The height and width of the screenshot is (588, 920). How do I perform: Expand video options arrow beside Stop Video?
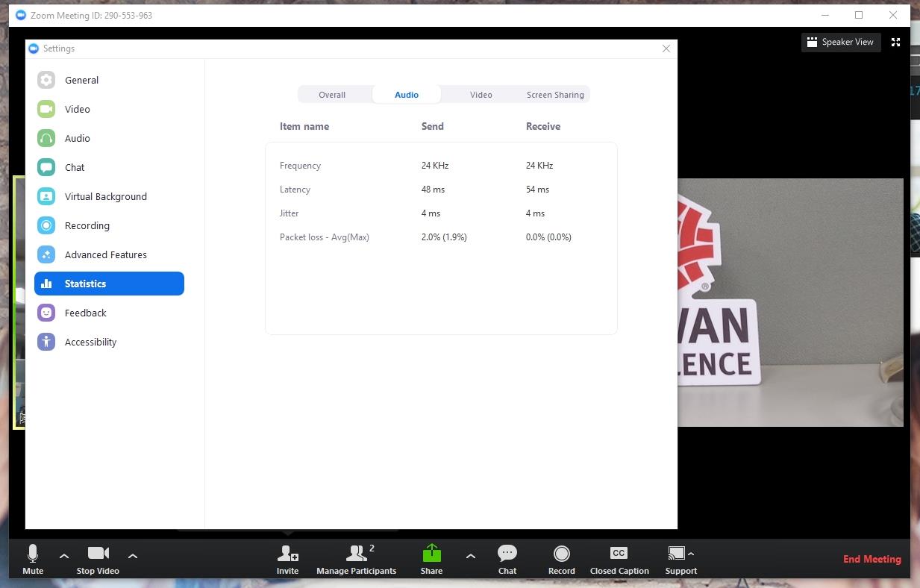pos(133,556)
